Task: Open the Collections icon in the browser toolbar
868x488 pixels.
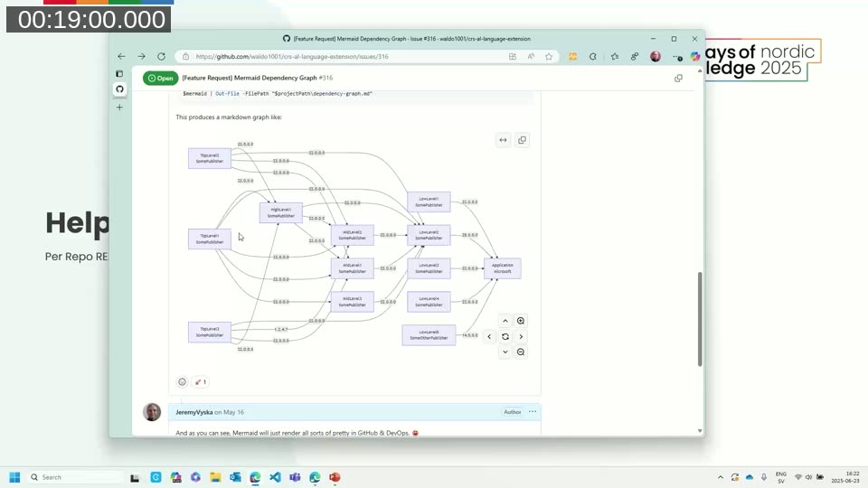Action: tap(635, 56)
